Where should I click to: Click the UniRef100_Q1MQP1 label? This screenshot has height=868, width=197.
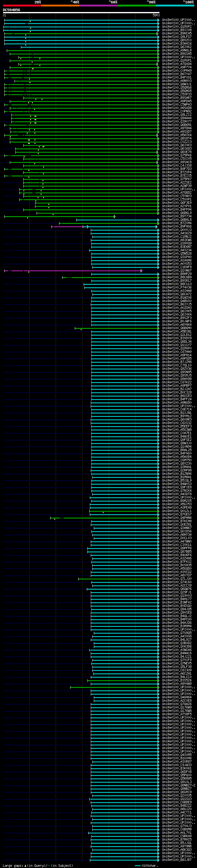pos(176,60)
